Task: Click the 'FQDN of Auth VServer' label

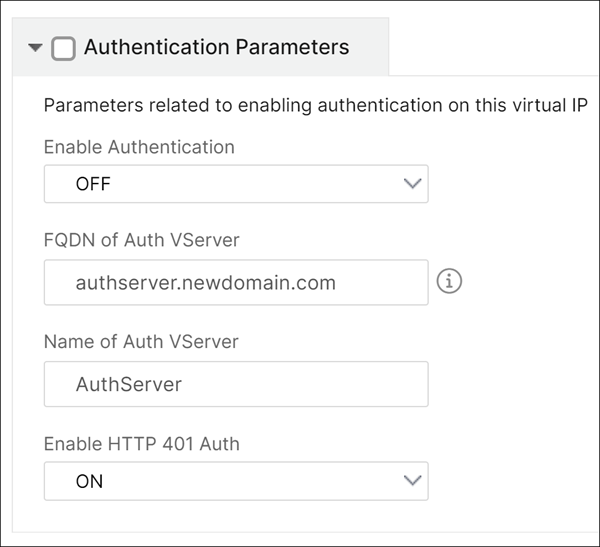Action: coord(142,240)
